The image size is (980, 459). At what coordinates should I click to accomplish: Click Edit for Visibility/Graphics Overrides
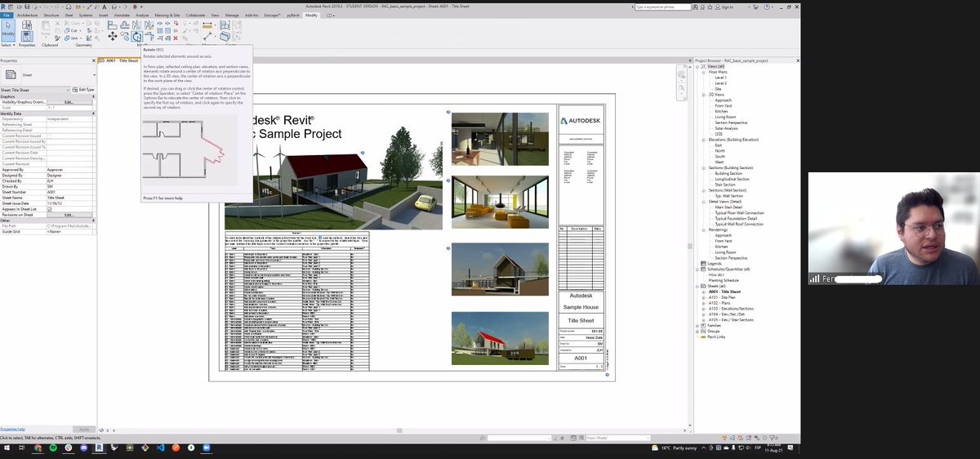69,102
